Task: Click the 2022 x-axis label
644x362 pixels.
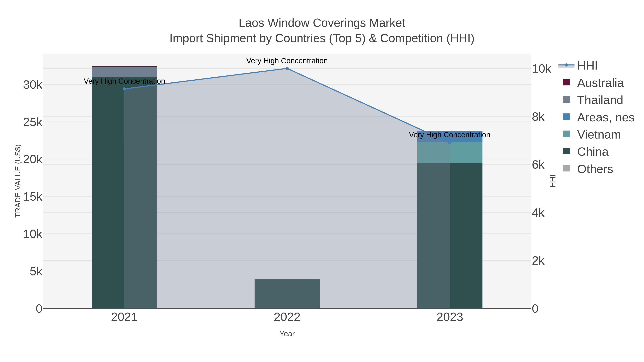Action: (287, 317)
